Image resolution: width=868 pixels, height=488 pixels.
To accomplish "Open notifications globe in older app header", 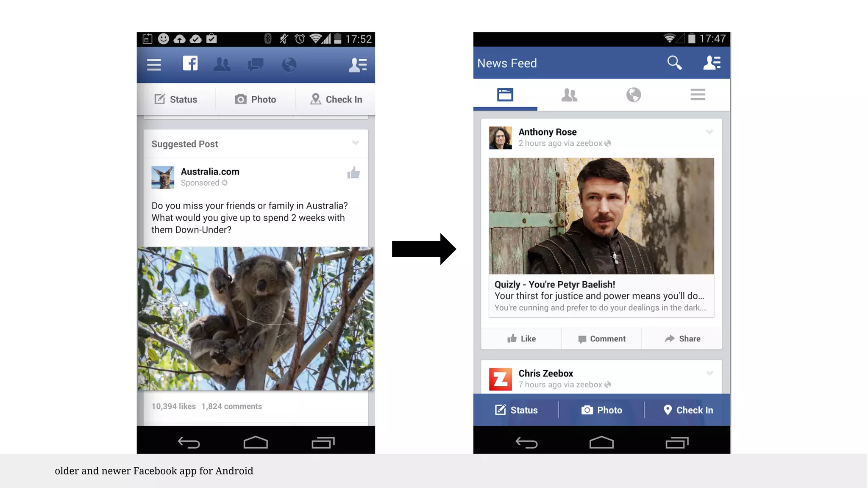I will pyautogui.click(x=289, y=65).
